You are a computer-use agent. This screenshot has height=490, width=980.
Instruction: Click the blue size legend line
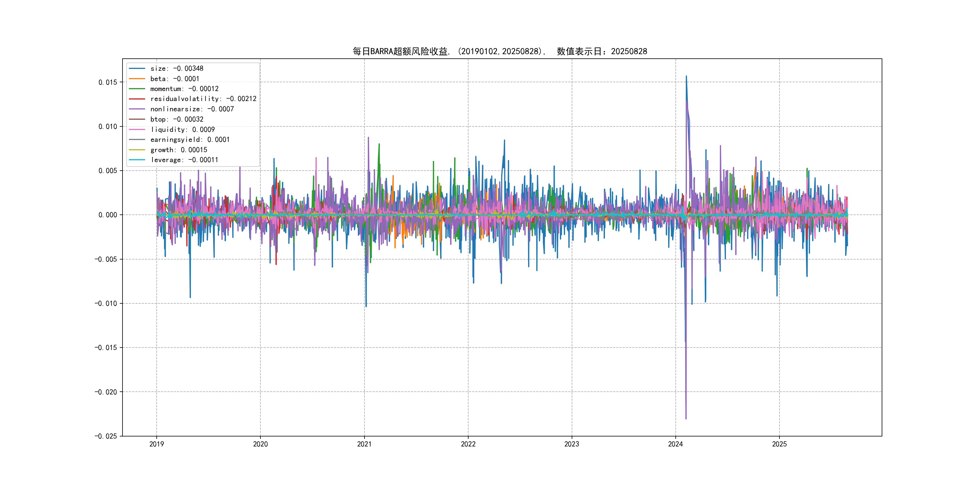pos(137,68)
